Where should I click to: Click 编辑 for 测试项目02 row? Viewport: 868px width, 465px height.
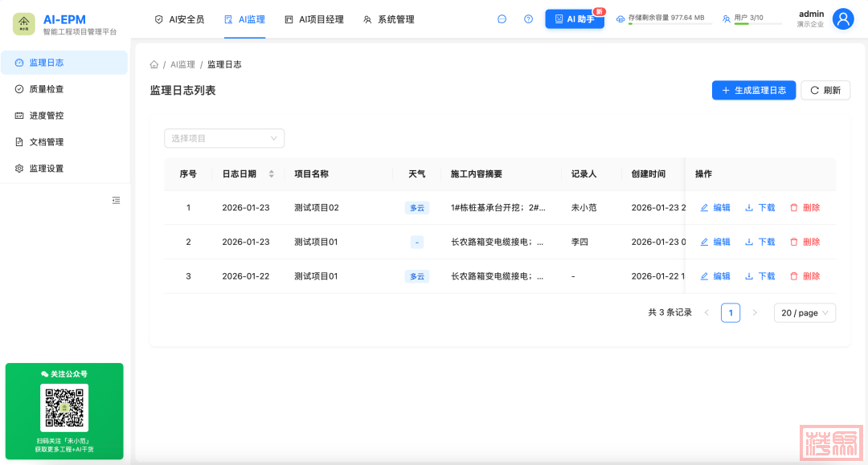click(x=715, y=208)
